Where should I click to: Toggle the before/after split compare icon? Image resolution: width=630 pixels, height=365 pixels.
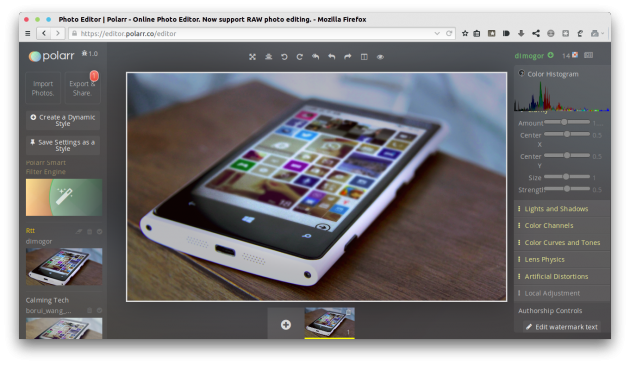[364, 57]
